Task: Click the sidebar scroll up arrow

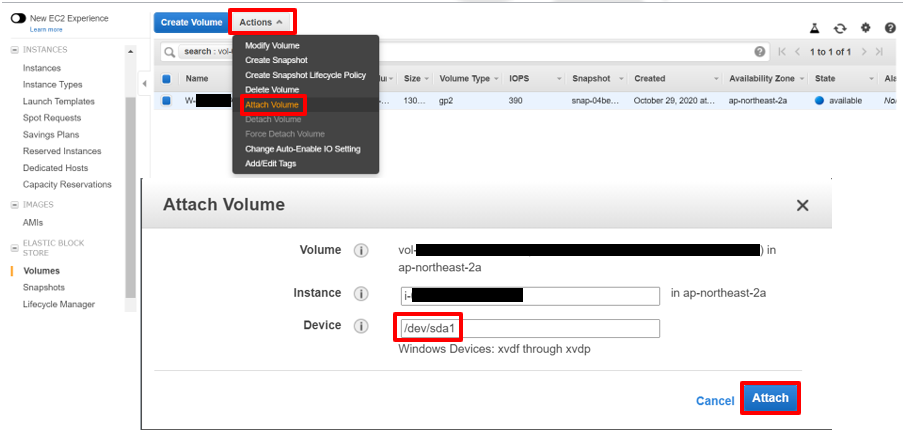Action: click(131, 52)
